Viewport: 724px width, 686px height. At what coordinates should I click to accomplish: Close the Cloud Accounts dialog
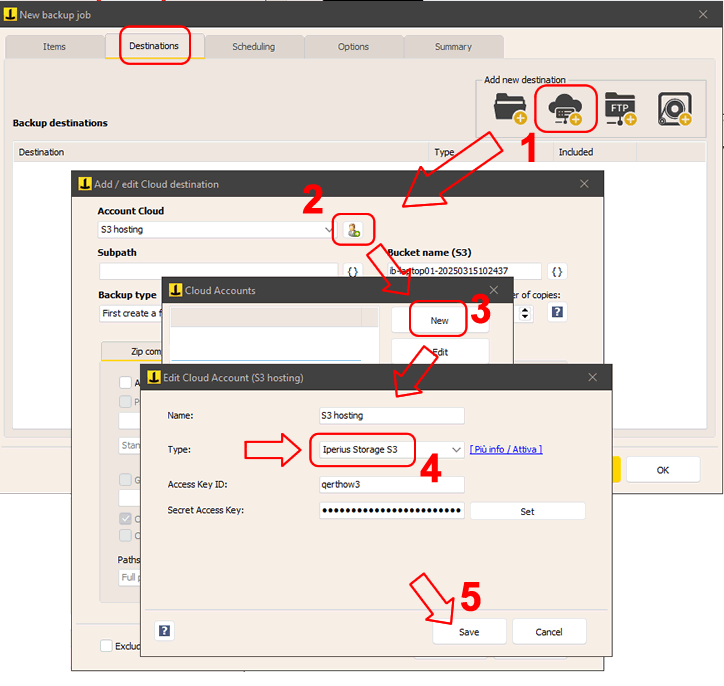click(494, 290)
